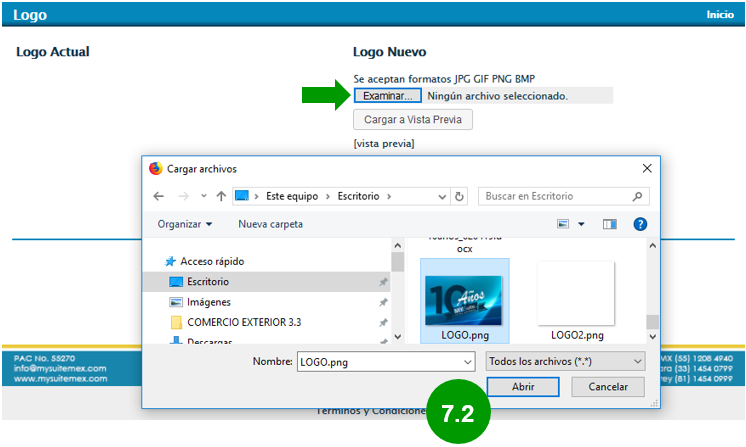Image resolution: width=746 pixels, height=447 pixels.
Task: Select Escritorio in the address path
Action: pos(358,196)
